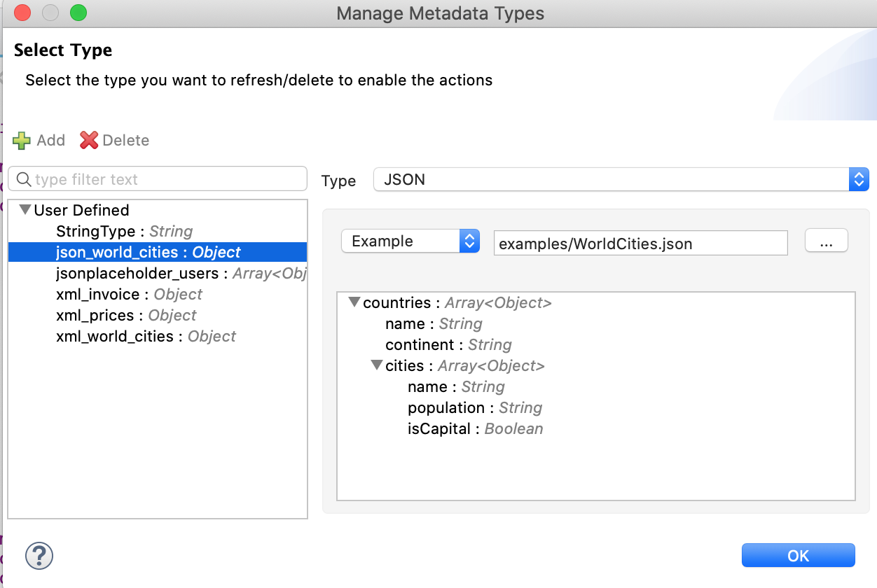877x588 pixels.
Task: Click the search magnifier icon in filter
Action: coord(24,180)
